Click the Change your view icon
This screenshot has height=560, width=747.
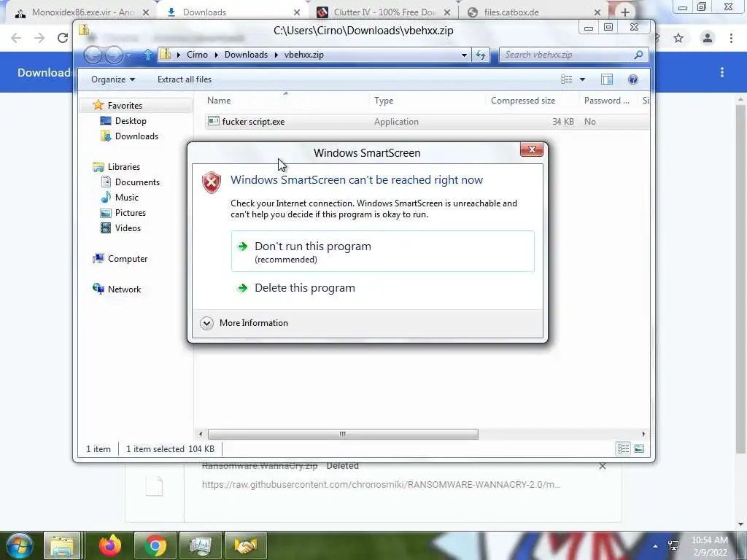point(566,79)
